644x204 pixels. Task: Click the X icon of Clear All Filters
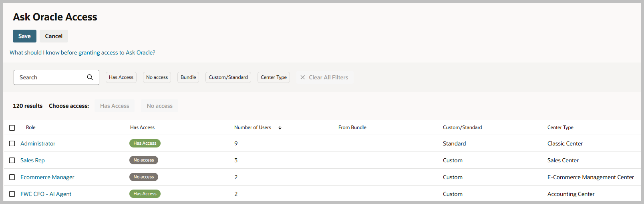(303, 77)
